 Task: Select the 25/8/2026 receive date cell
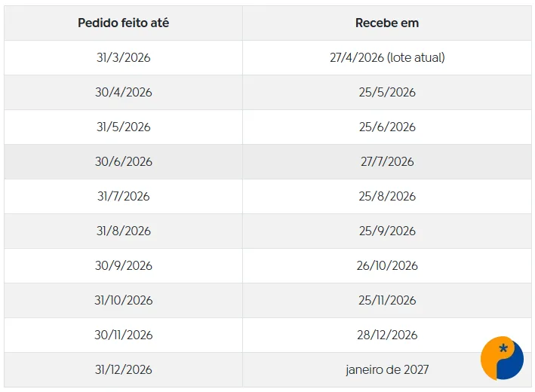(387, 196)
